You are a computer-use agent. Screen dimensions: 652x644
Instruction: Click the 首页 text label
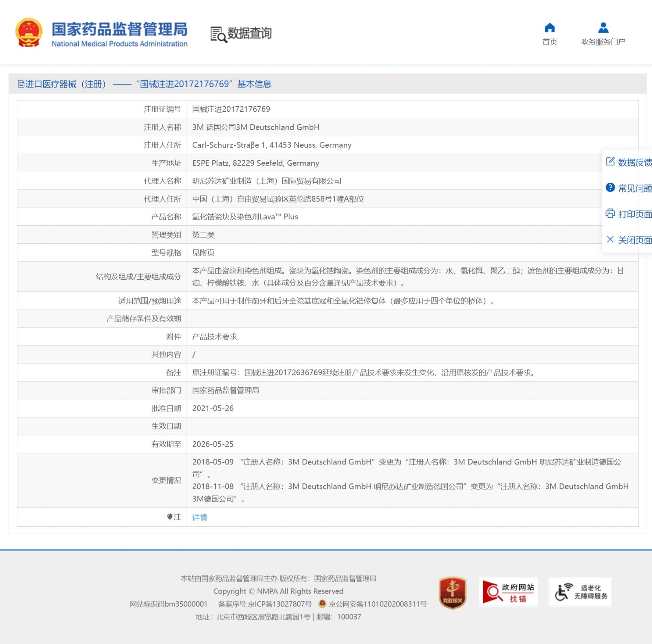[x=550, y=42]
